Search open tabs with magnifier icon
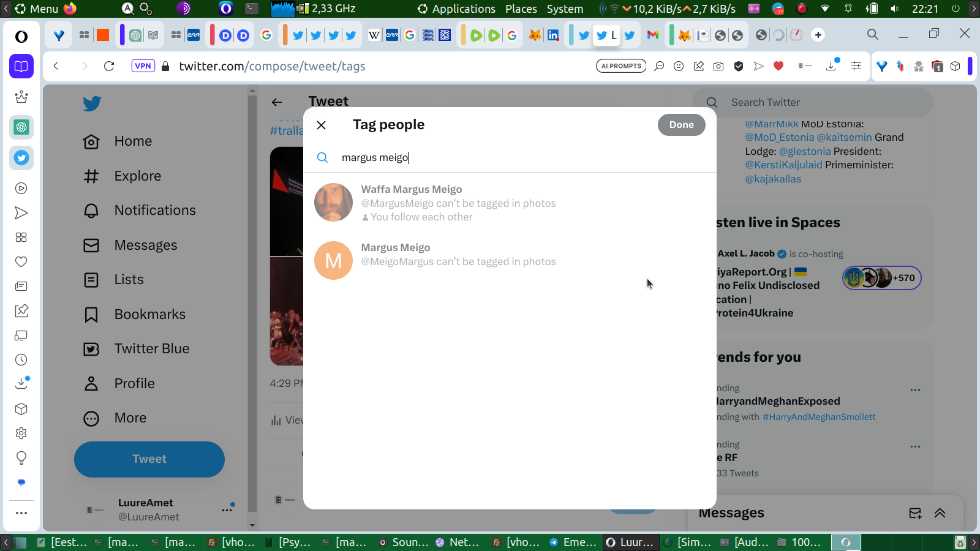Screen dimensions: 980x551 tap(873, 34)
